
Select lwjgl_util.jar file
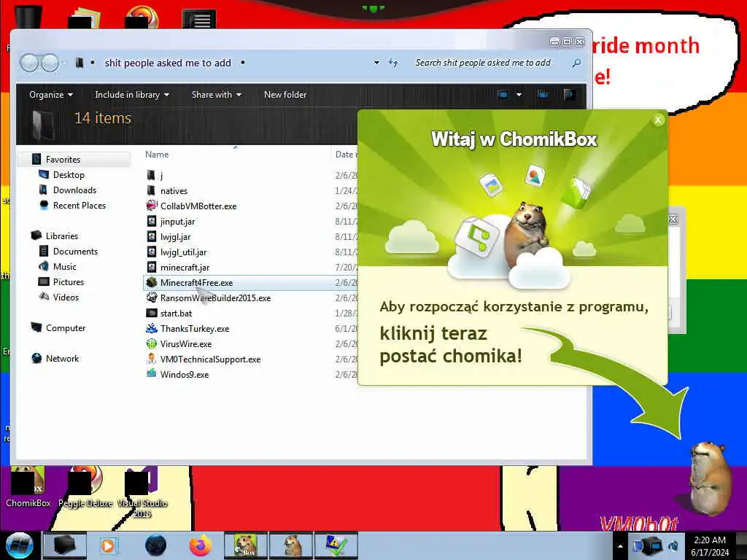[183, 252]
